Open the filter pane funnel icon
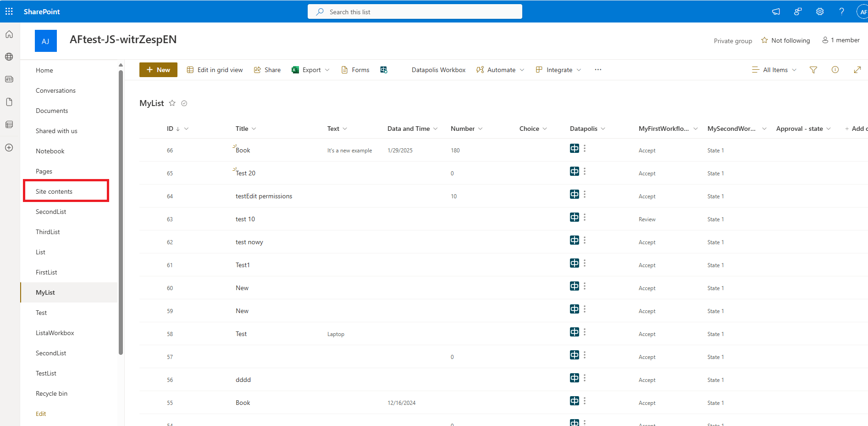 point(813,70)
